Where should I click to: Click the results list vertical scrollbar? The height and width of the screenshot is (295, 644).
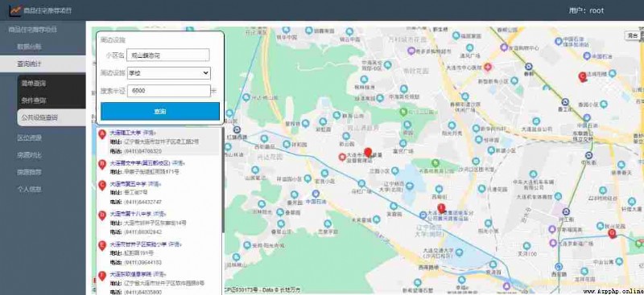click(223, 181)
